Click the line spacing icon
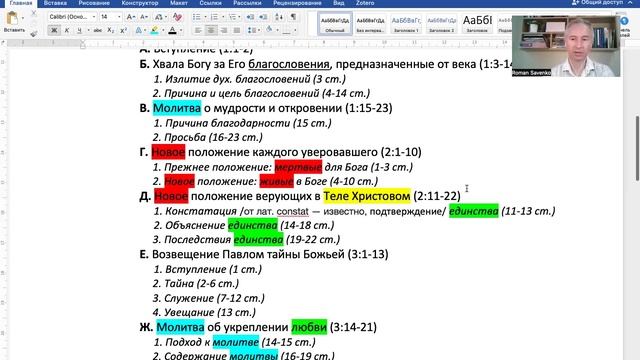Image resolution: width=640 pixels, height=360 pixels. tap(251, 30)
